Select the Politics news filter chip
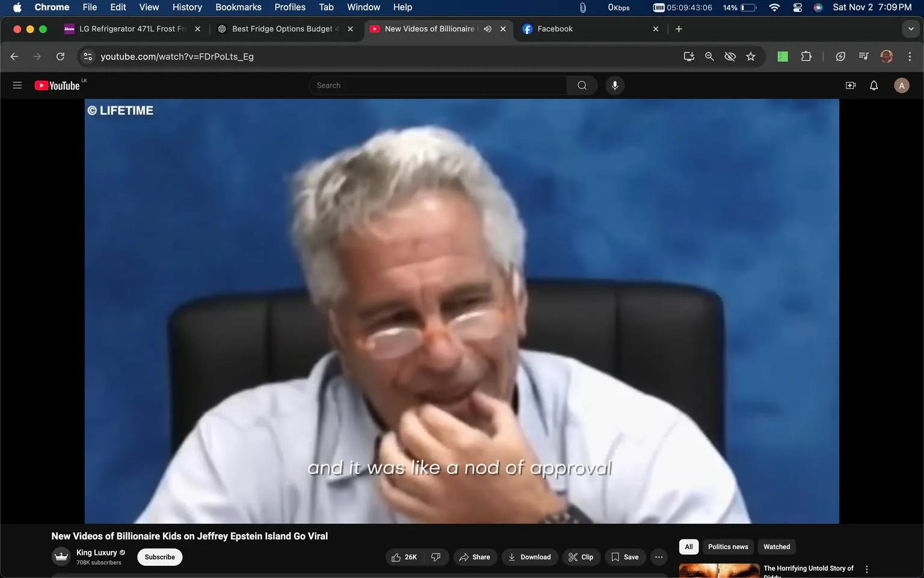The image size is (924, 578). tap(727, 547)
